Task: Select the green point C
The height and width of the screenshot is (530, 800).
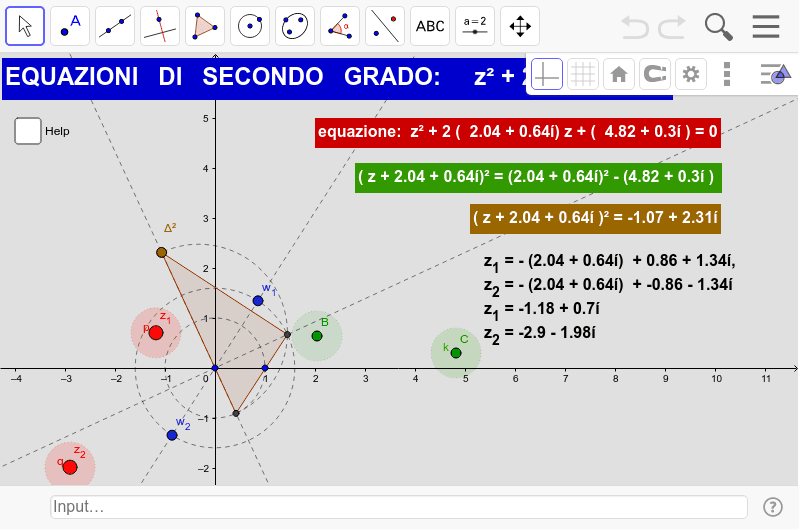Action: pos(456,353)
